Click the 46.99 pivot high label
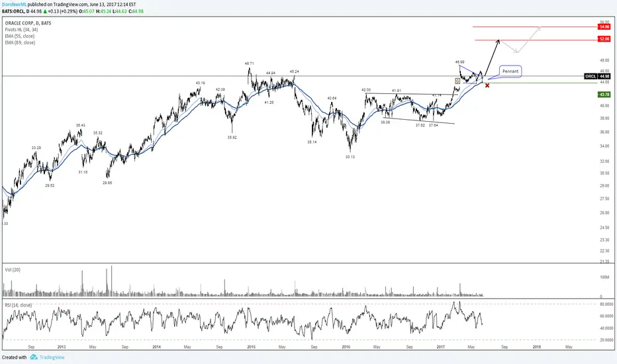 tap(459, 62)
